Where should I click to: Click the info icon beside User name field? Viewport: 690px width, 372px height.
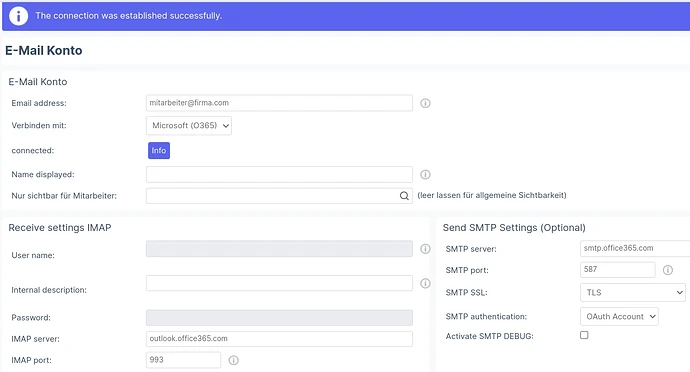click(x=425, y=249)
